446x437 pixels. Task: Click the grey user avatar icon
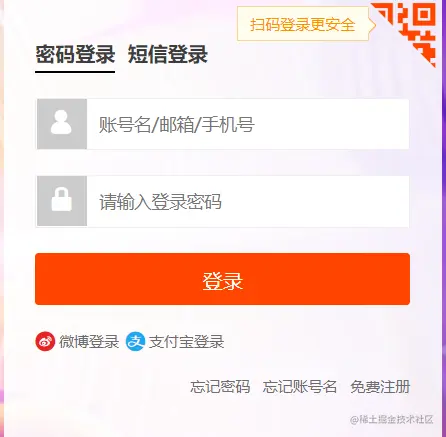(62, 124)
